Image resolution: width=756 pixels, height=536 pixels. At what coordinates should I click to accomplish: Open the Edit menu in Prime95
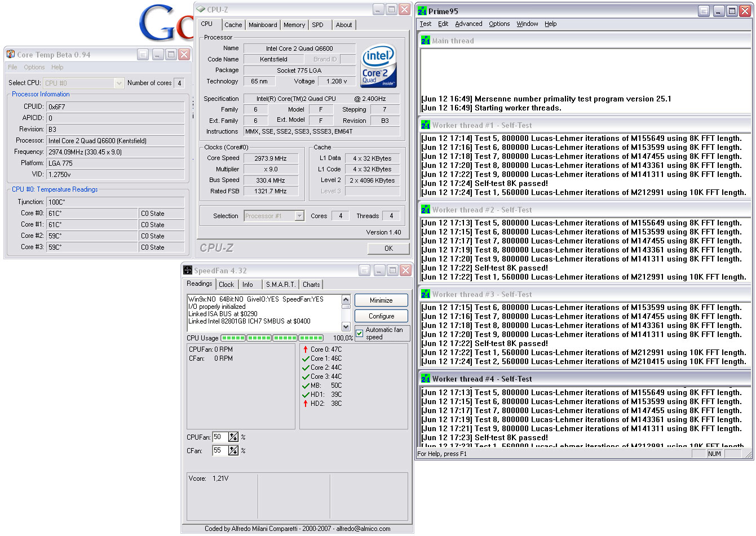(443, 24)
